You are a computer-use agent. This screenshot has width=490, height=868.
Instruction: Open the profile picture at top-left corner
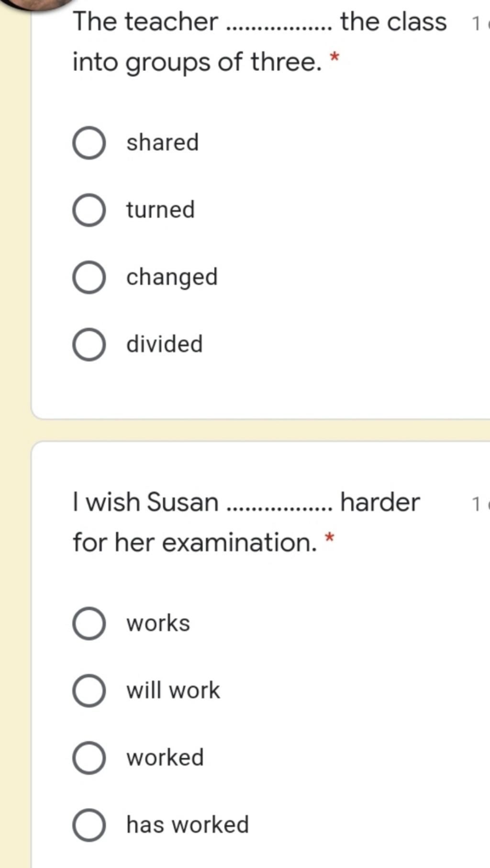[x=37, y=4]
